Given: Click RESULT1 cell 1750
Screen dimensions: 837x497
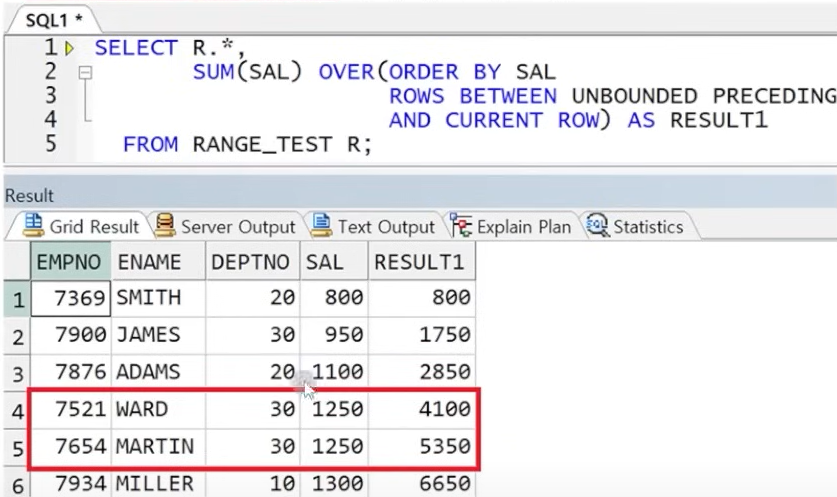Looking at the screenshot, I should click(x=422, y=336).
